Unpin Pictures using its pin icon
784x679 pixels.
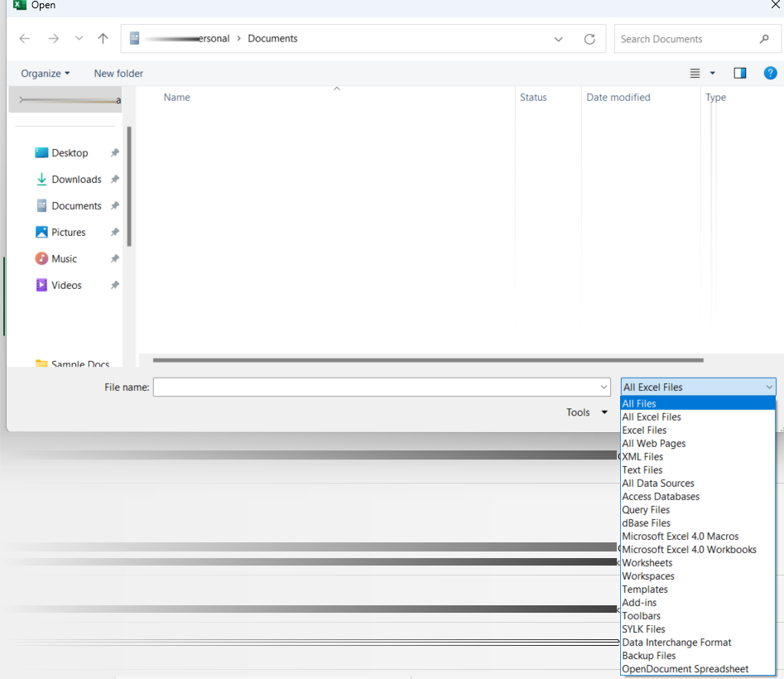[115, 232]
